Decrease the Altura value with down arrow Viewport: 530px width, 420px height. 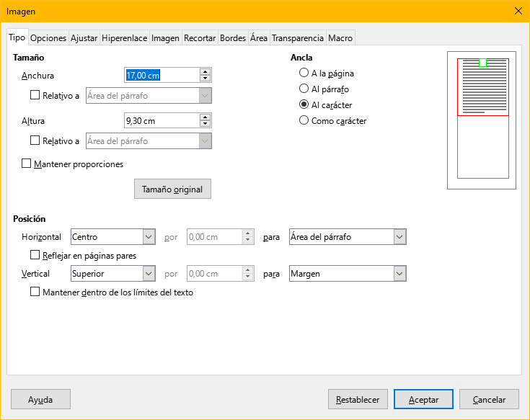[206, 124]
